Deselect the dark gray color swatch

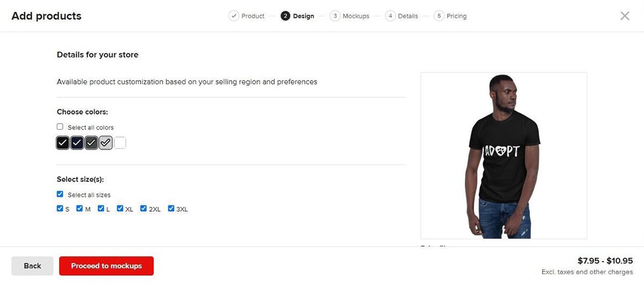click(x=91, y=143)
